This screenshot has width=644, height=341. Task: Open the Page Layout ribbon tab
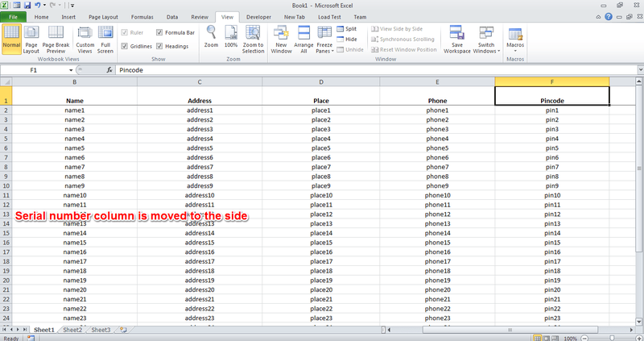click(x=103, y=17)
